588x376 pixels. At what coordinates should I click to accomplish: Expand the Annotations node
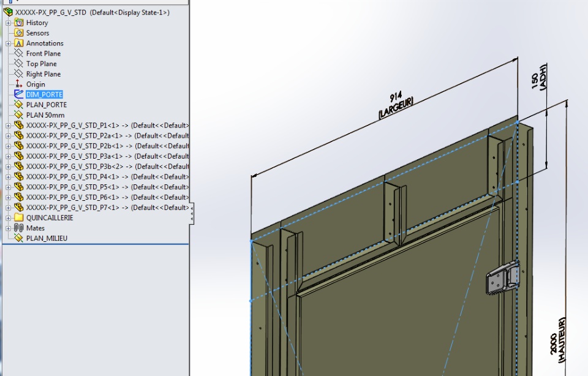pyautogui.click(x=8, y=43)
